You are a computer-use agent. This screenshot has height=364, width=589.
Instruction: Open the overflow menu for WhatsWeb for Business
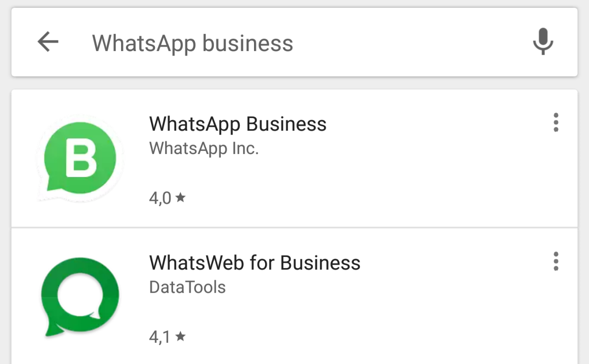(556, 261)
